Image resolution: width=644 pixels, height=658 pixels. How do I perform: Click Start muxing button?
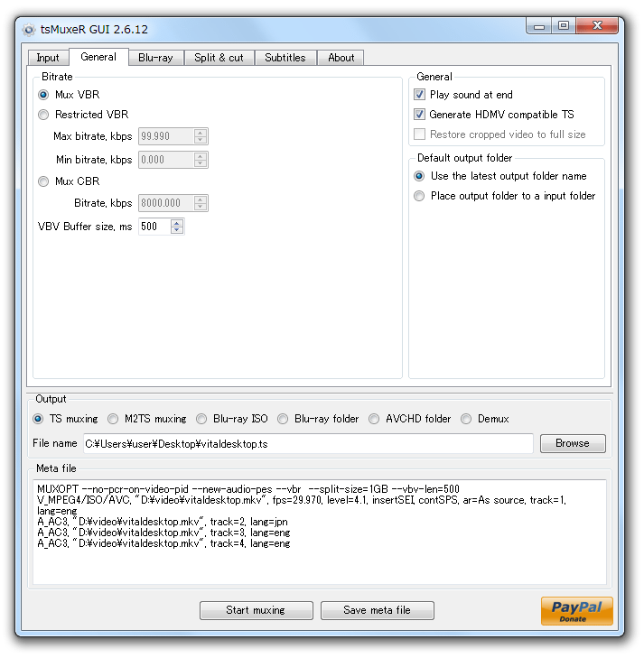257,610
